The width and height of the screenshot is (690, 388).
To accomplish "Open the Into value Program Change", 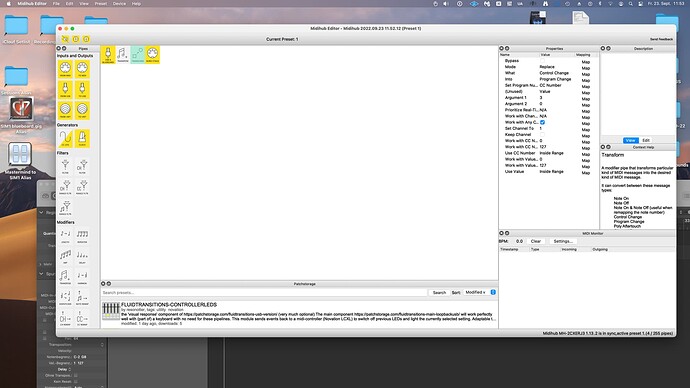I will pos(555,79).
